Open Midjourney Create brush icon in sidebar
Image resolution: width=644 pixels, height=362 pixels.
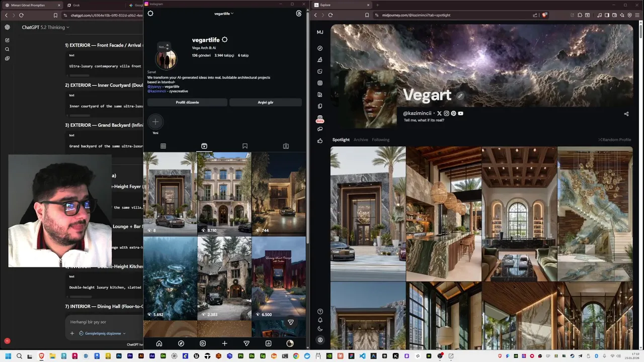pos(320,60)
